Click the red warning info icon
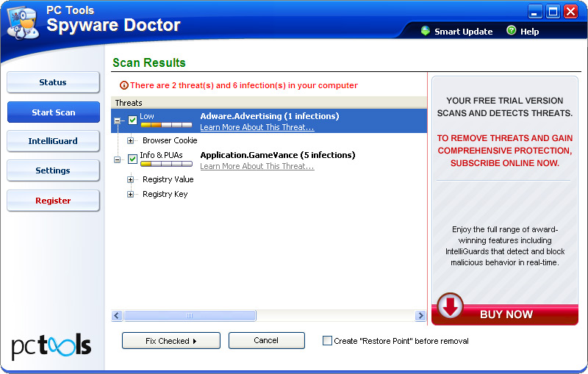 (123, 85)
